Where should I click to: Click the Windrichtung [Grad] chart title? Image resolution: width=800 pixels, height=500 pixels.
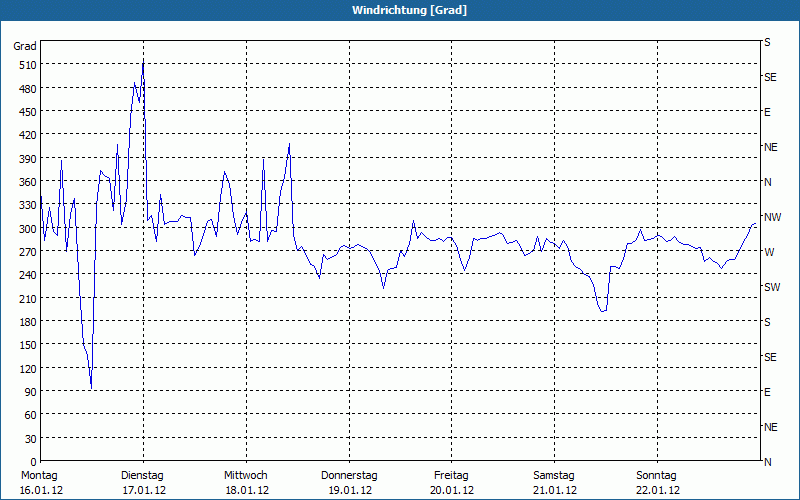(409, 10)
